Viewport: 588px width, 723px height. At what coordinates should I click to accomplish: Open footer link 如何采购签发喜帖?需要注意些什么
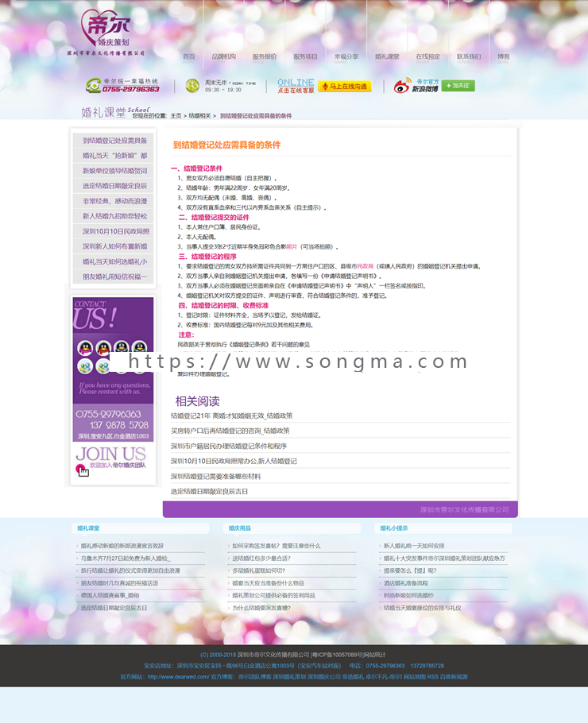[277, 546]
